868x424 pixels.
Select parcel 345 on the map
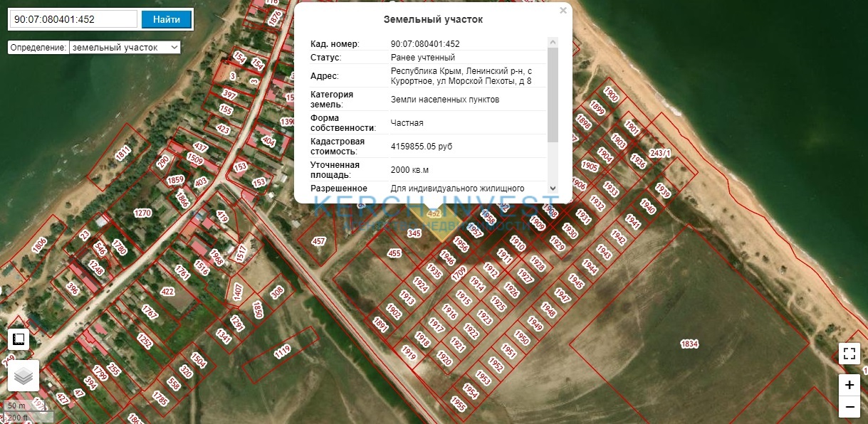point(414,233)
